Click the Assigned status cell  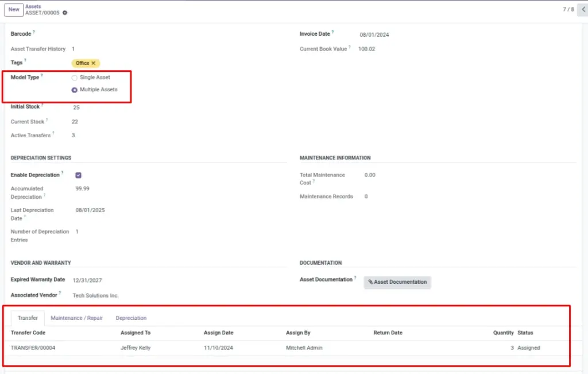(x=529, y=348)
